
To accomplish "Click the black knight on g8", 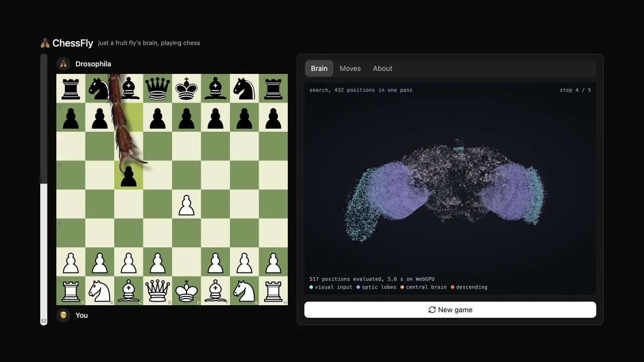I will tap(245, 88).
